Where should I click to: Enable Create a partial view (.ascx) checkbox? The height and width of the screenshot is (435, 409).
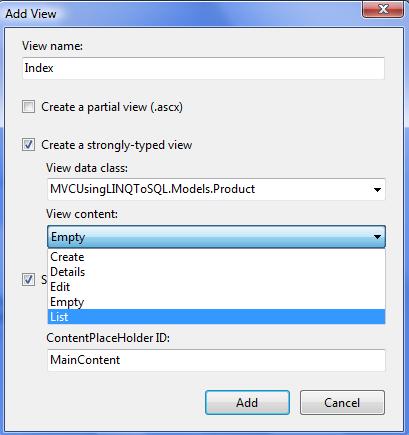click(x=28, y=107)
